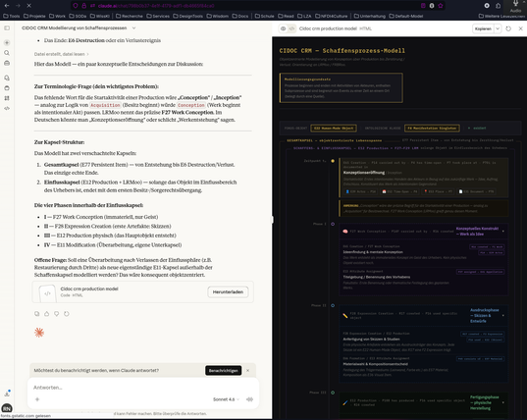Screen dimensions: 527x420
Task: Open the Code icon in Claude sidebar
Action: click(x=7, y=108)
